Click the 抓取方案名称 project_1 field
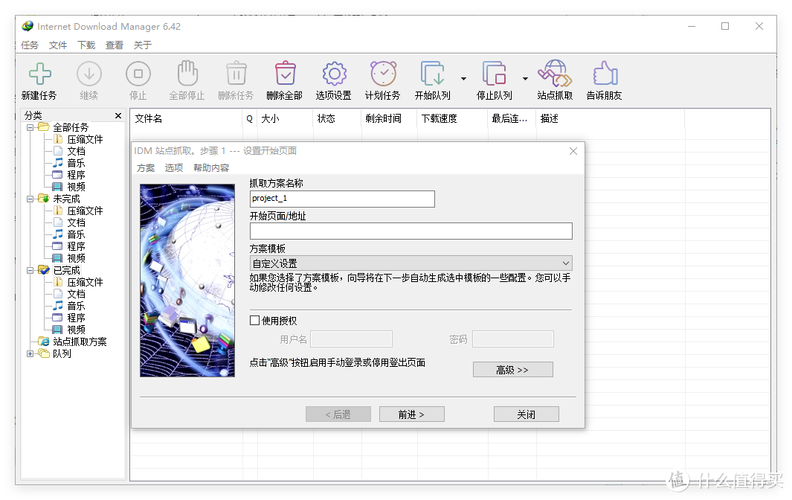Screen dimensions: 792x500 point(342,198)
